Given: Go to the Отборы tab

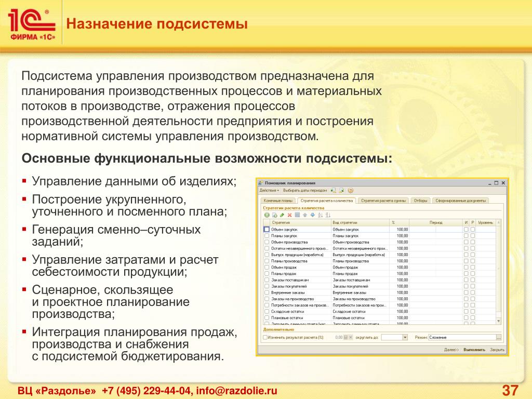Looking at the screenshot, I should [420, 201].
